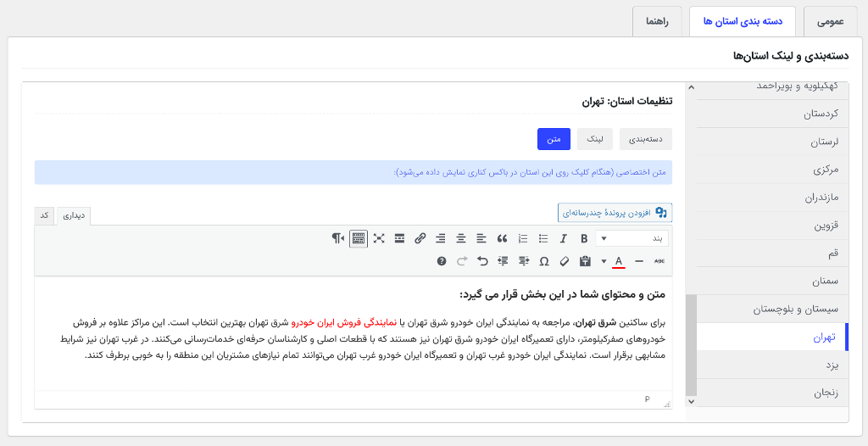Select the blue "متن" option button
The width and height of the screenshot is (868, 446).
(554, 139)
